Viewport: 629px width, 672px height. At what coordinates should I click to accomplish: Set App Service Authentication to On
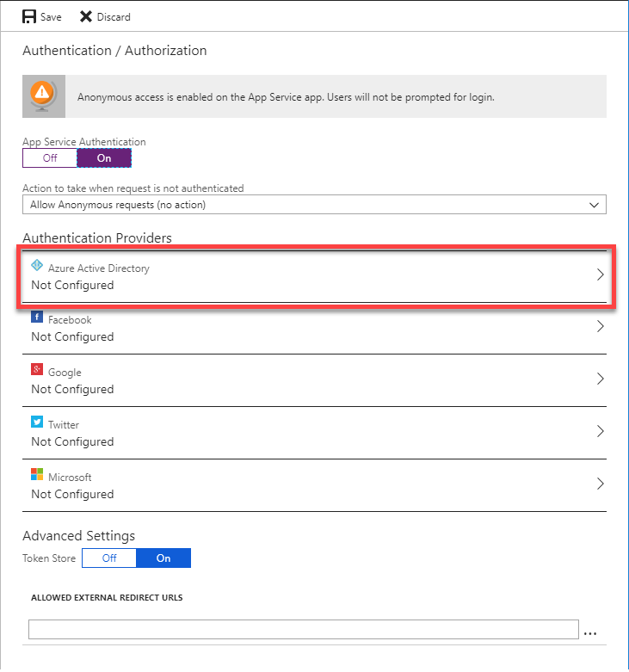pos(104,158)
